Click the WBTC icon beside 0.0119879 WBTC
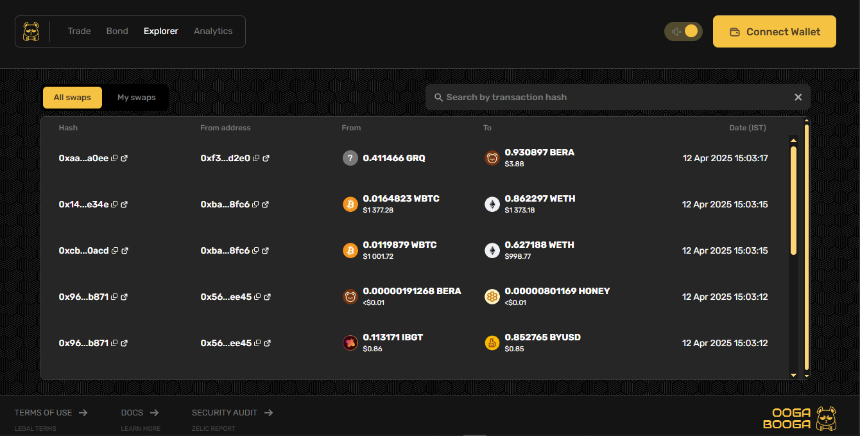The width and height of the screenshot is (860, 436). [x=350, y=250]
